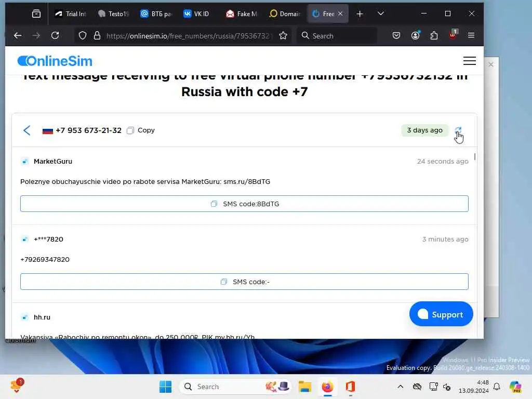Screen dimensions: 532x399
Task: Open the OneDrive cloud tray icon
Action: point(417,387)
